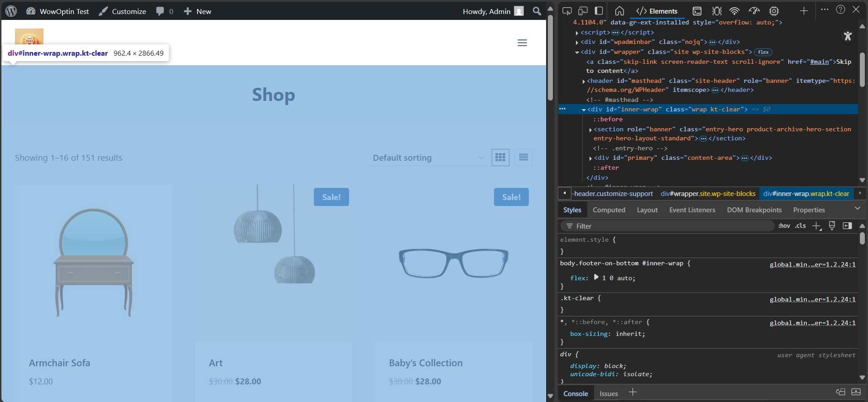
Task: Switch shop to list view
Action: click(x=523, y=157)
